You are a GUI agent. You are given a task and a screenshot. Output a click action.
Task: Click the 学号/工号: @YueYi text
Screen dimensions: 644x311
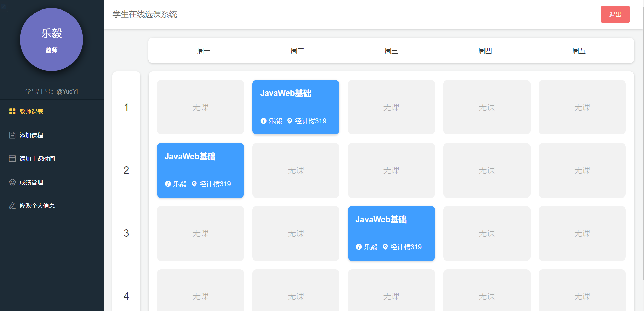(x=51, y=91)
